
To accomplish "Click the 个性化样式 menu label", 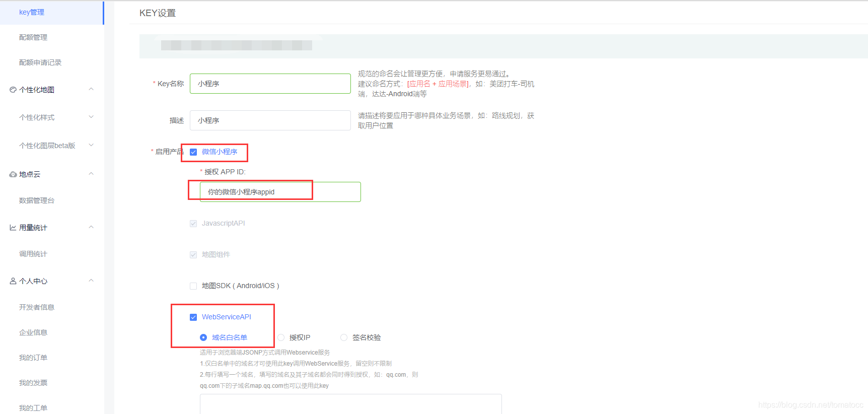I will (37, 117).
